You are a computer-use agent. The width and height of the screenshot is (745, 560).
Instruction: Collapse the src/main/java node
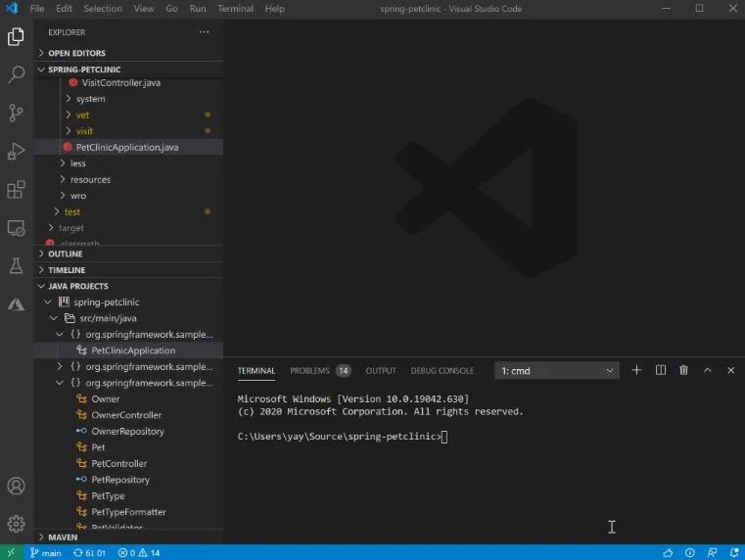[x=128, y=318]
